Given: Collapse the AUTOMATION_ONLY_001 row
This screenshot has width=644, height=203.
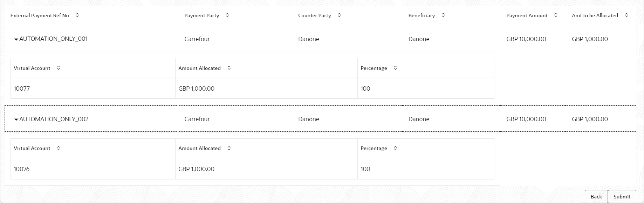Looking at the screenshot, I should pos(16,39).
